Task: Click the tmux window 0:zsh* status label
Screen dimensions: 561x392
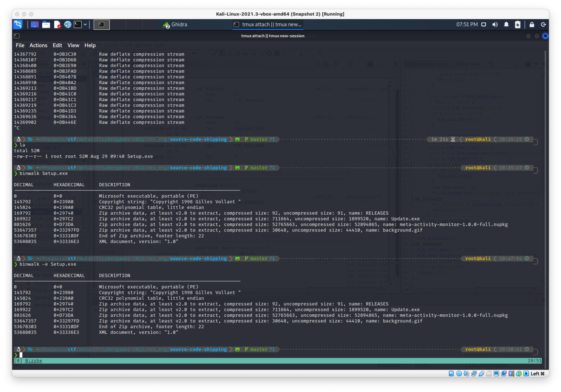Action: [34, 360]
